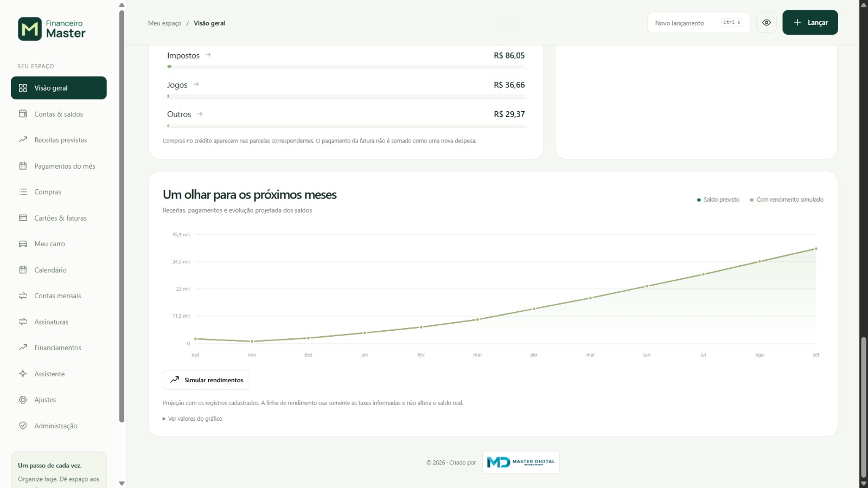This screenshot has height=488, width=868.
Task: Click the Receitas previstas trend icon
Action: [x=23, y=140]
